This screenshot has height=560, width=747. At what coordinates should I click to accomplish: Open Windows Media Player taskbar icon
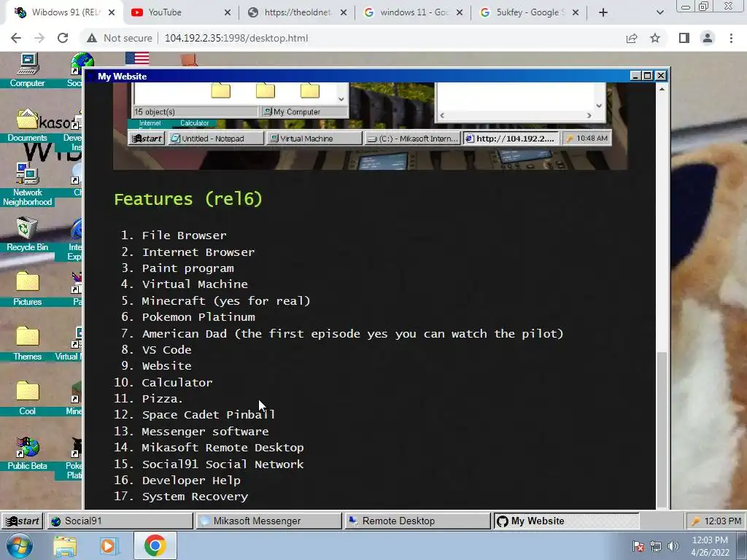108,546
